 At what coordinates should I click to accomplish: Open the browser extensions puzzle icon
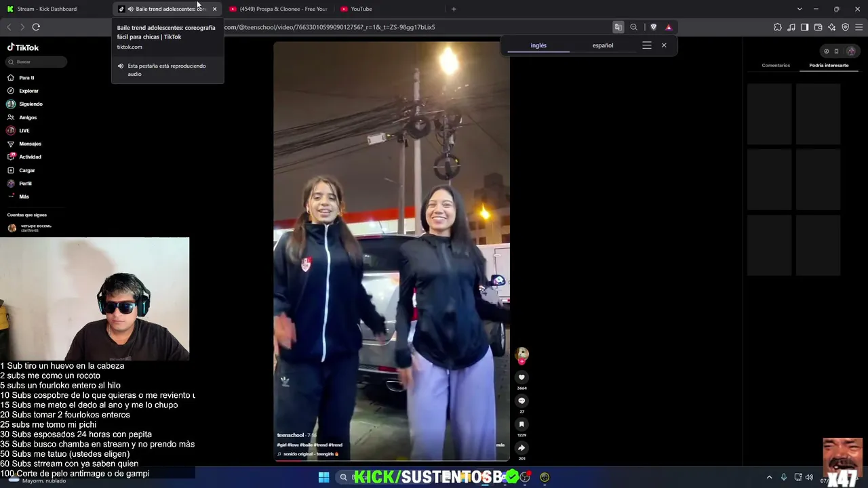[x=778, y=27]
